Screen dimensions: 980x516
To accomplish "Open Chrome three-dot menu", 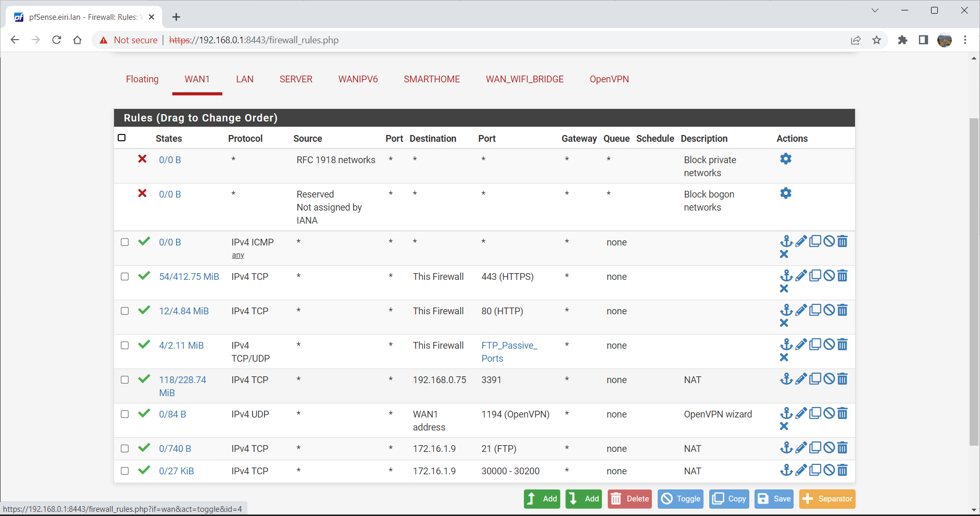I will coord(965,40).
